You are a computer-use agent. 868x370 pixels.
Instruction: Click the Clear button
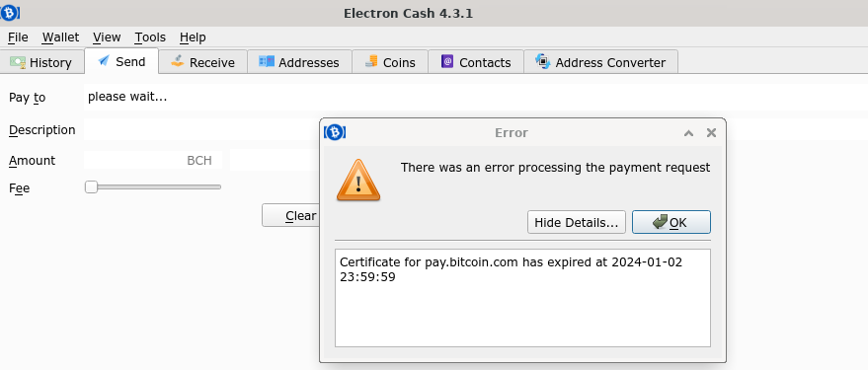click(290, 216)
